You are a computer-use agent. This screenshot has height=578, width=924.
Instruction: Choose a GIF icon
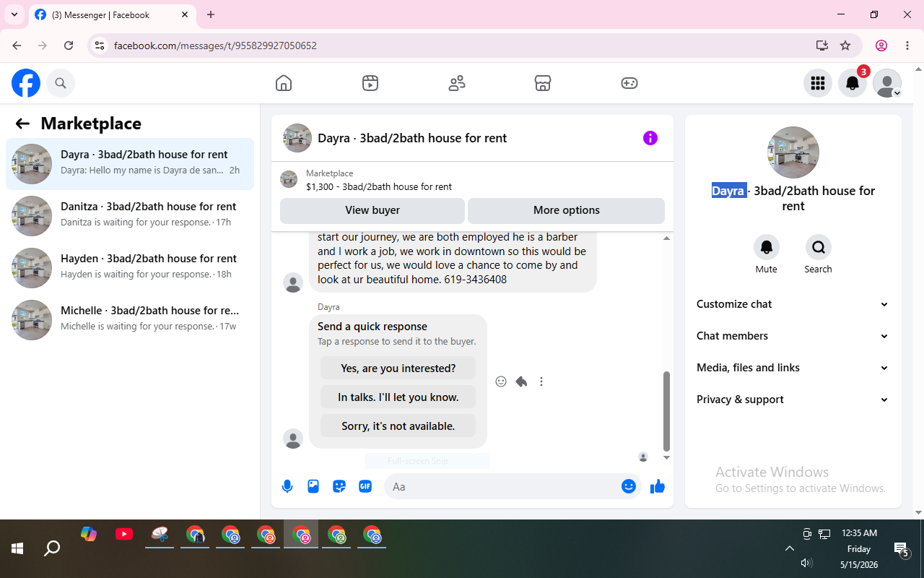click(x=365, y=486)
